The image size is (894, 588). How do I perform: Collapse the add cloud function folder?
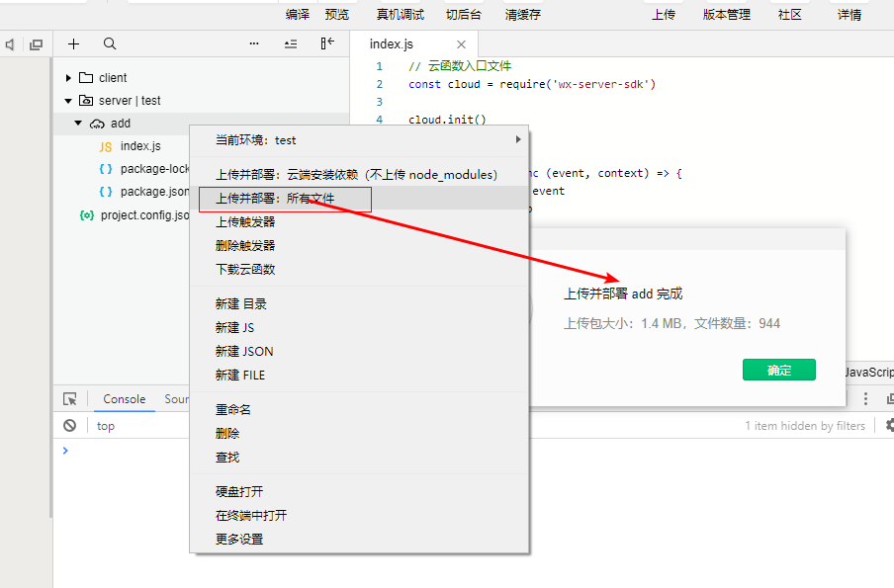(x=78, y=124)
